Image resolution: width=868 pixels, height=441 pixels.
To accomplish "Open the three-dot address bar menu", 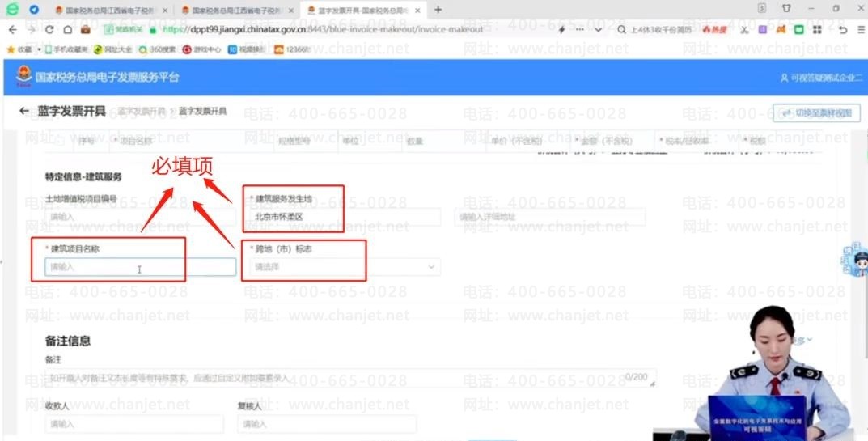I will pyautogui.click(x=579, y=29).
